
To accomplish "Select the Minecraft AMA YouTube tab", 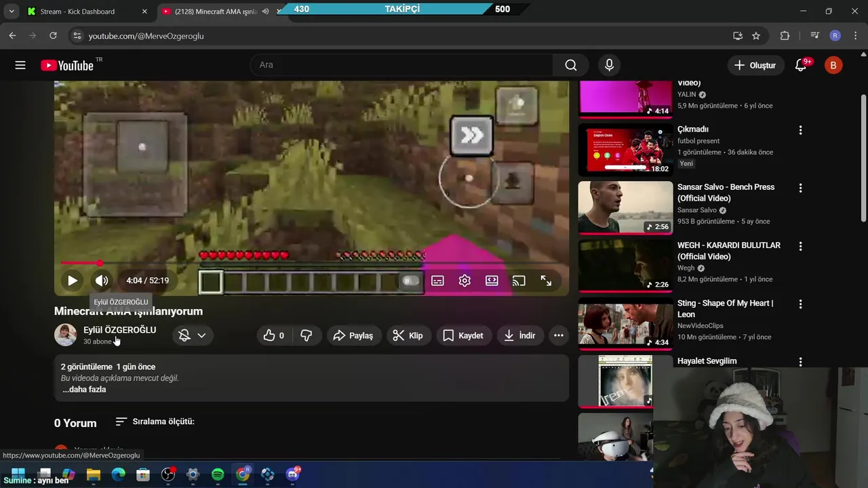I will click(216, 12).
